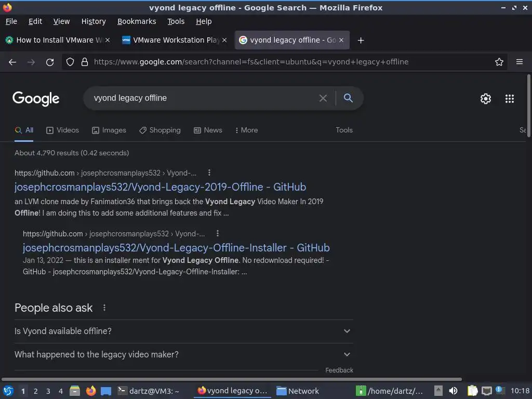
Task: Open the History menu
Action: pyautogui.click(x=94, y=21)
